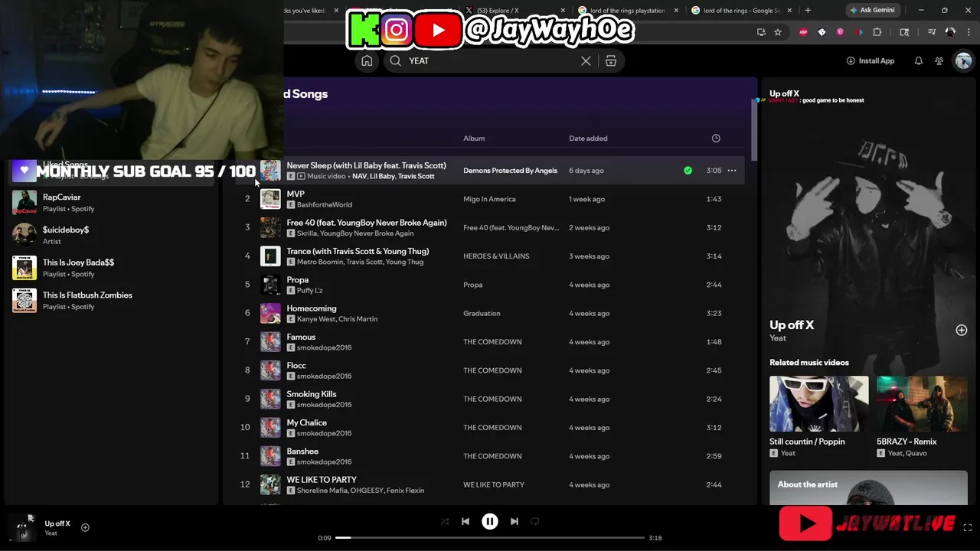Screen dimensions: 980x551
Task: Click the MVP song title
Action: point(296,194)
